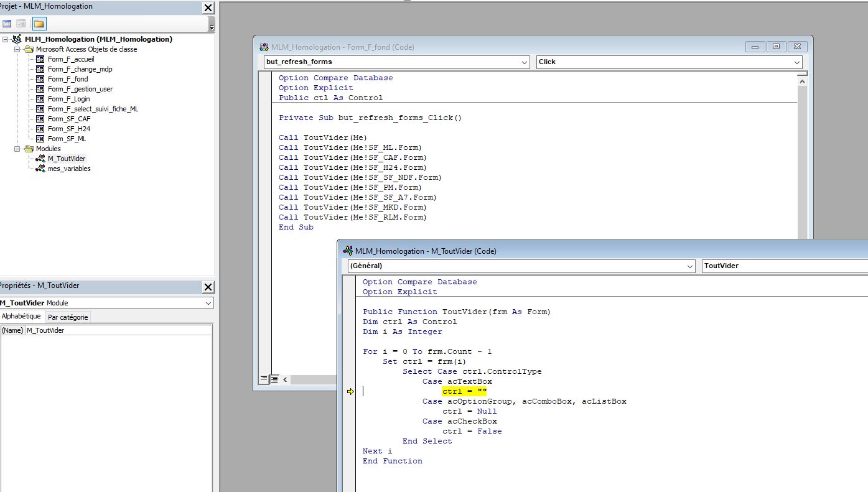Select Form_SF_CAF in project tree
868x492 pixels.
(69, 119)
